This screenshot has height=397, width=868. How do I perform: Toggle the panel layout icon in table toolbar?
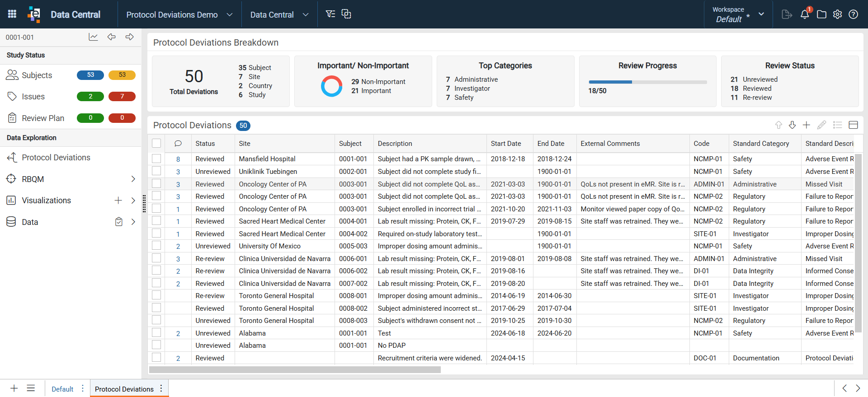(x=853, y=125)
